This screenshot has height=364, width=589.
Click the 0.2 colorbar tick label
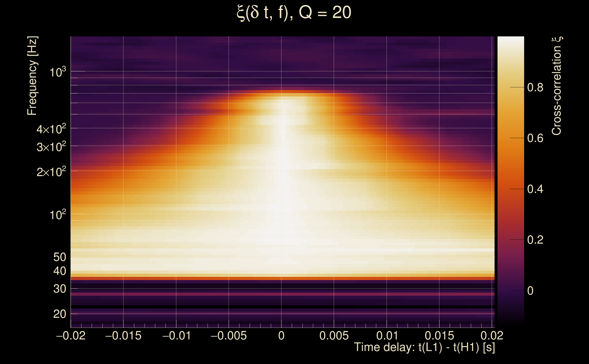pos(535,240)
